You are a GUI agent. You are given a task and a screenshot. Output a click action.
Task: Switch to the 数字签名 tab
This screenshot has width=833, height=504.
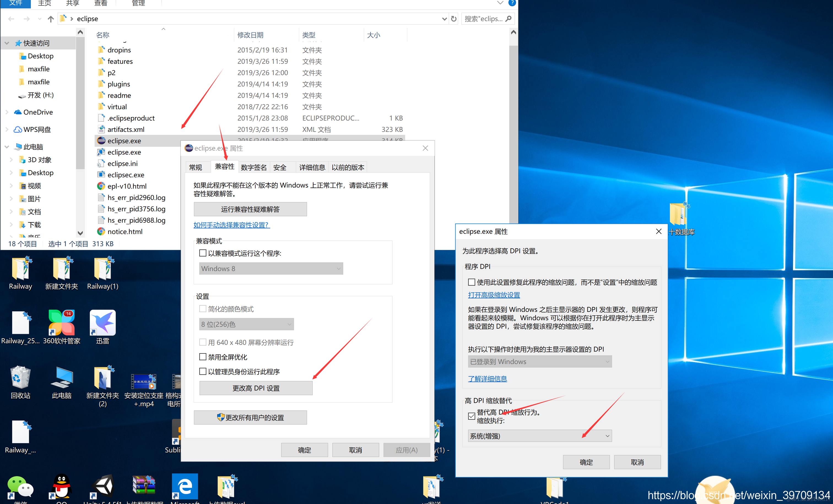[x=253, y=167]
